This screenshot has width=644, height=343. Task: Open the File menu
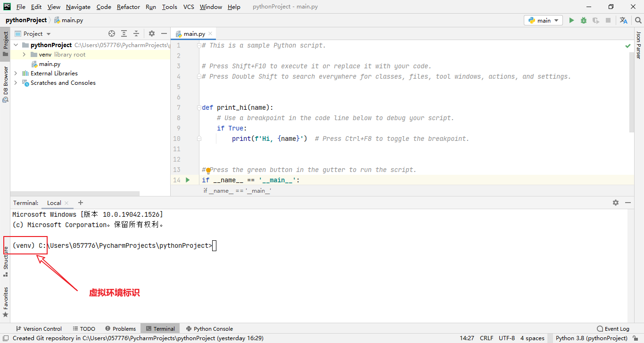click(21, 7)
